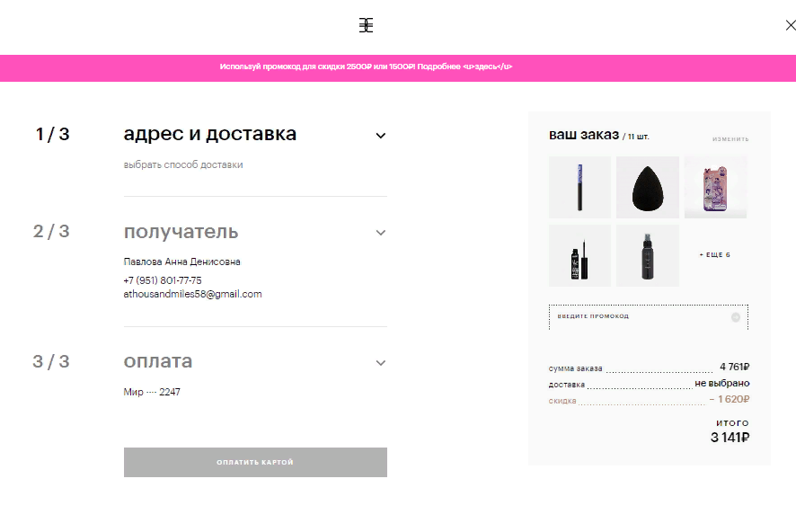Show the remaining items via + еще 6
796x532 pixels.
tap(715, 255)
